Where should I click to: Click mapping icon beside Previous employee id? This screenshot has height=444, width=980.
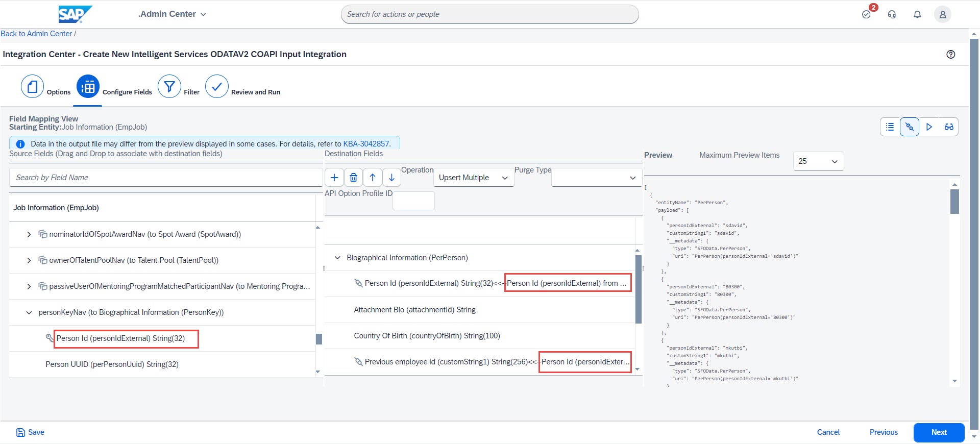[358, 362]
